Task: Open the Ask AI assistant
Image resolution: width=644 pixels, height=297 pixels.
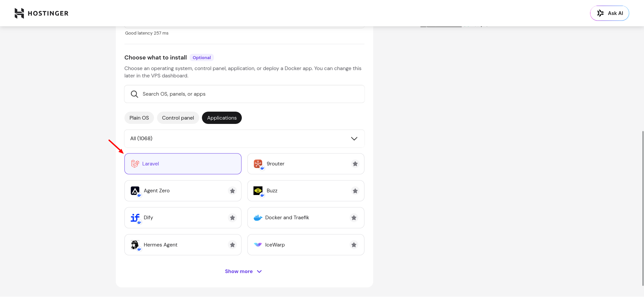Action: [x=609, y=13]
